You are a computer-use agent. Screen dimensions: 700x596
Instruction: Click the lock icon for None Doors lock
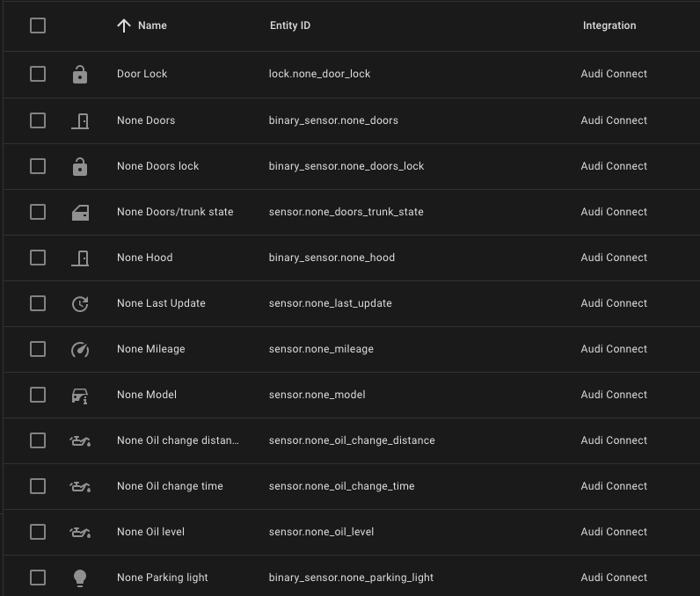[x=80, y=166]
